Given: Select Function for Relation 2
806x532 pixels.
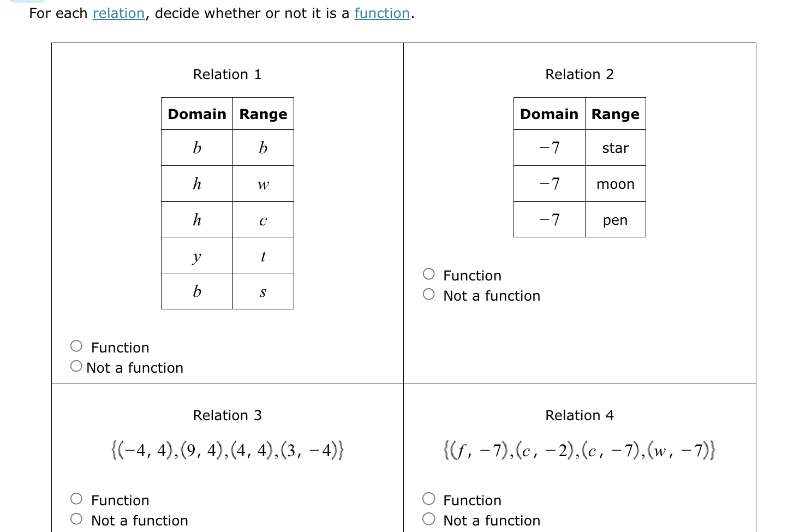Looking at the screenshot, I should tap(429, 274).
